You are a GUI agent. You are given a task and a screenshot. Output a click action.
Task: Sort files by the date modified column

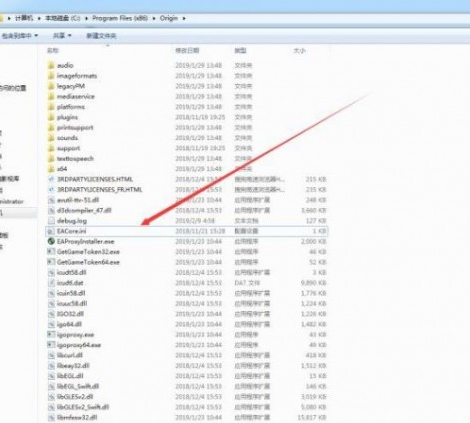coord(187,51)
